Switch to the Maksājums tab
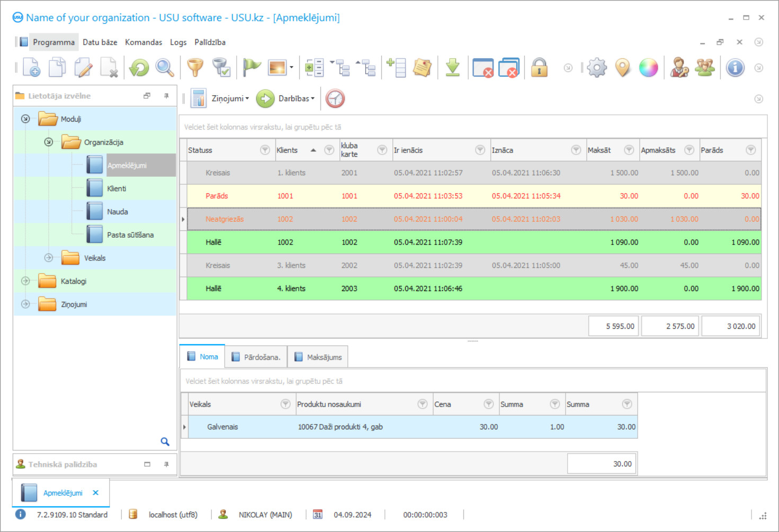This screenshot has height=532, width=779. 318,357
